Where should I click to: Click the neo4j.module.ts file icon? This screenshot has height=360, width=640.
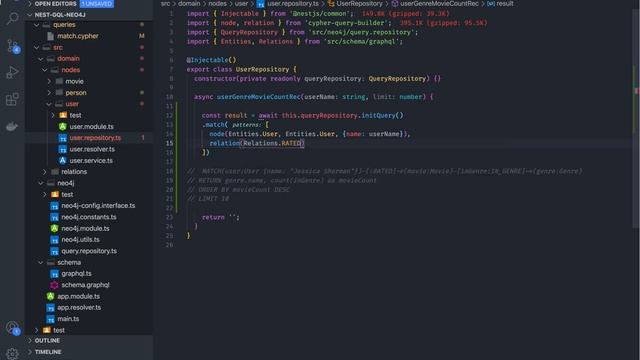click(x=54, y=228)
